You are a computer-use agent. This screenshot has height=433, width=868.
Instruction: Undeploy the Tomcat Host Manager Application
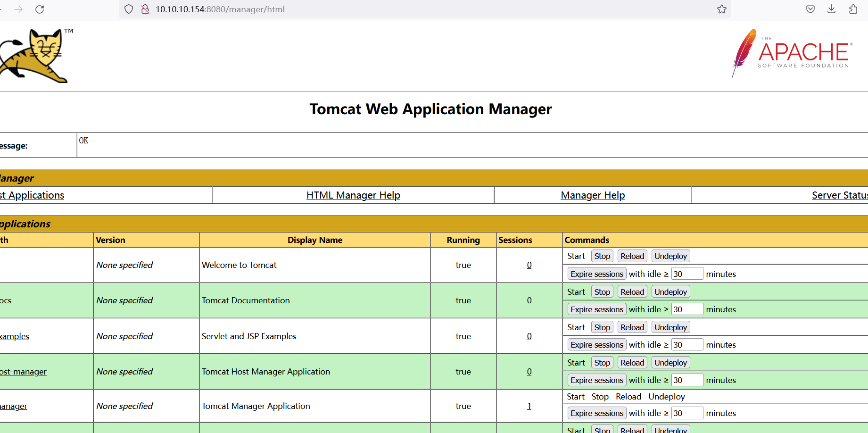point(670,363)
